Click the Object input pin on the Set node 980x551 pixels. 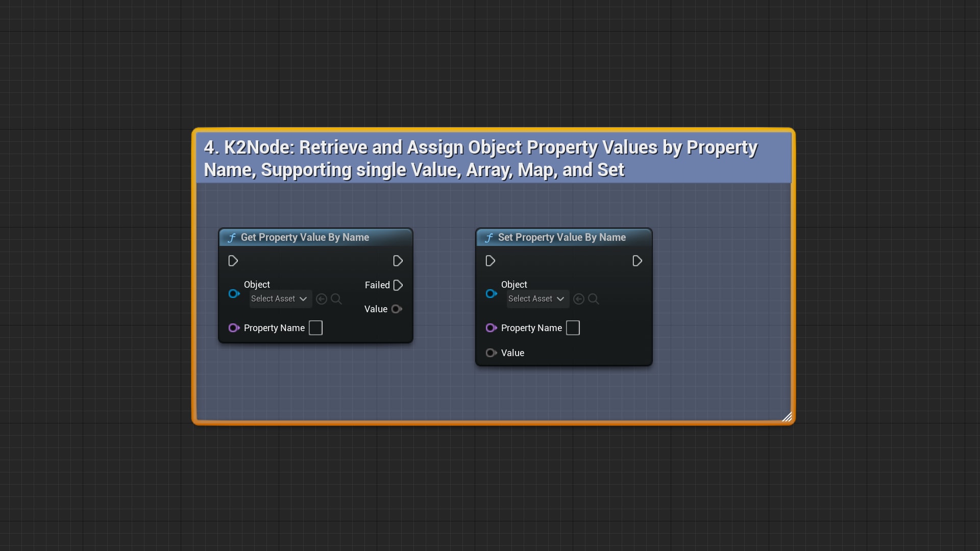491,294
